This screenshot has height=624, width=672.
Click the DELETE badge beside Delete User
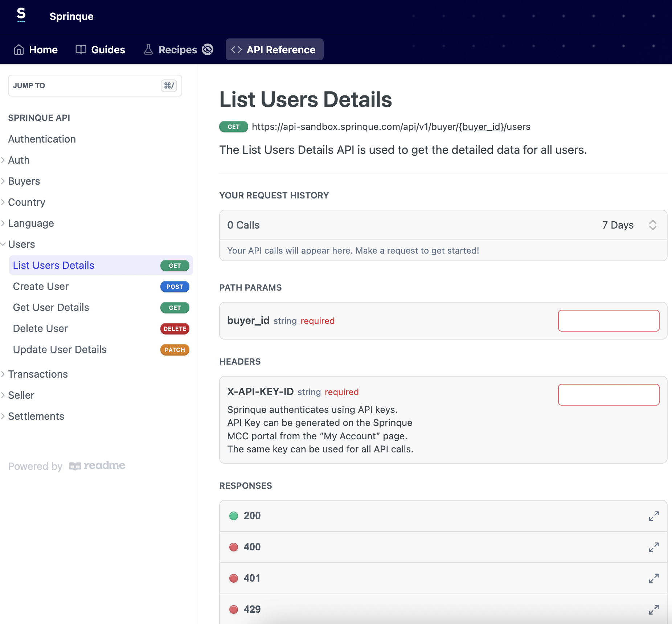175,329
